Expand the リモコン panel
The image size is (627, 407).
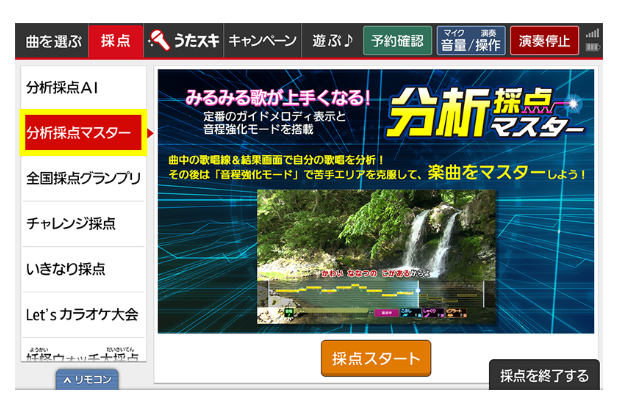(x=86, y=380)
